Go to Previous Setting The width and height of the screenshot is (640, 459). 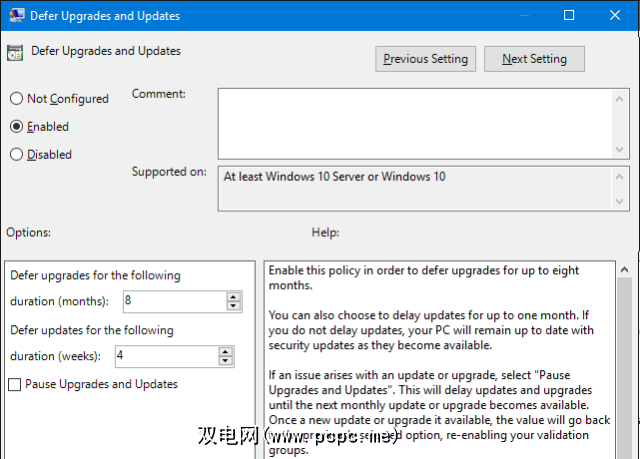tap(425, 59)
